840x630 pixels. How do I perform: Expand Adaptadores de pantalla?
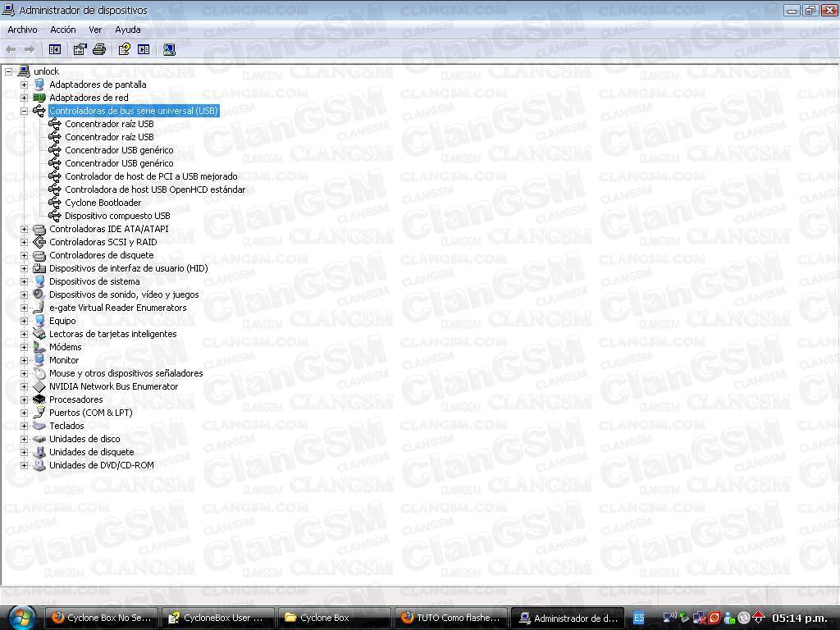click(24, 84)
